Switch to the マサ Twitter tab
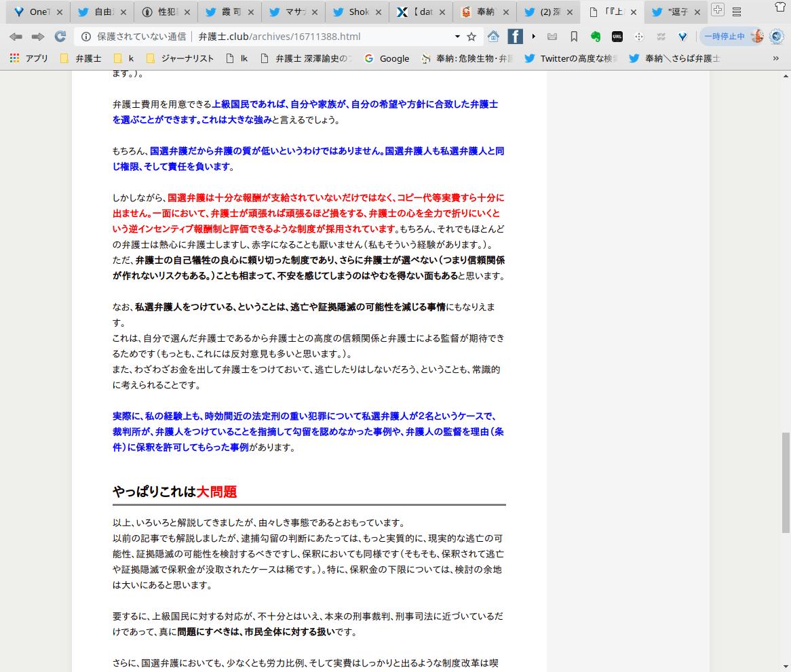Screen dimensions: 791x672 293,12
